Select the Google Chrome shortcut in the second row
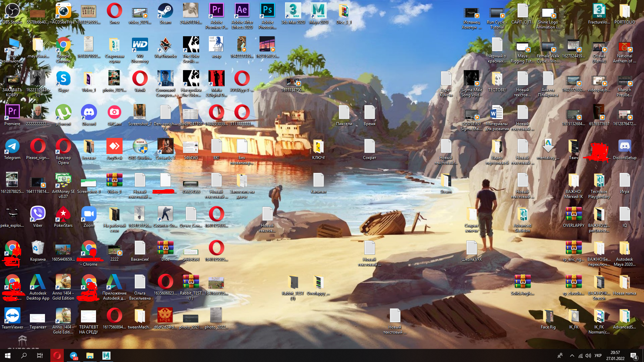 pyautogui.click(x=63, y=50)
